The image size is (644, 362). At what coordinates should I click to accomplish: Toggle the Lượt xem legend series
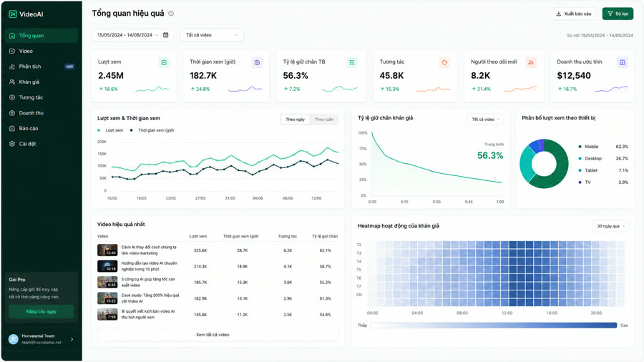pos(110,130)
